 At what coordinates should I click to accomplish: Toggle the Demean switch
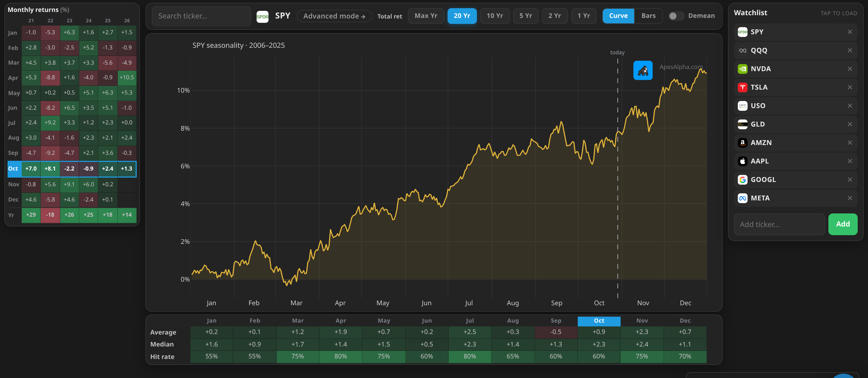coord(676,16)
